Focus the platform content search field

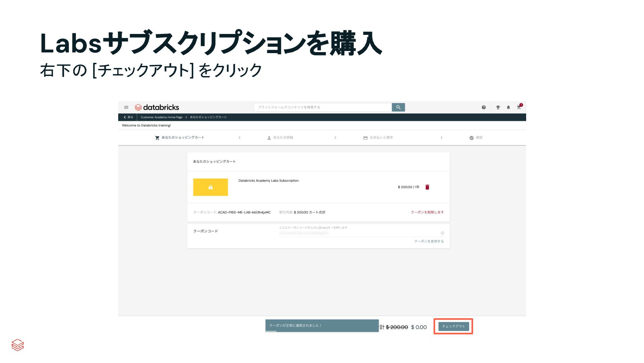[323, 107]
